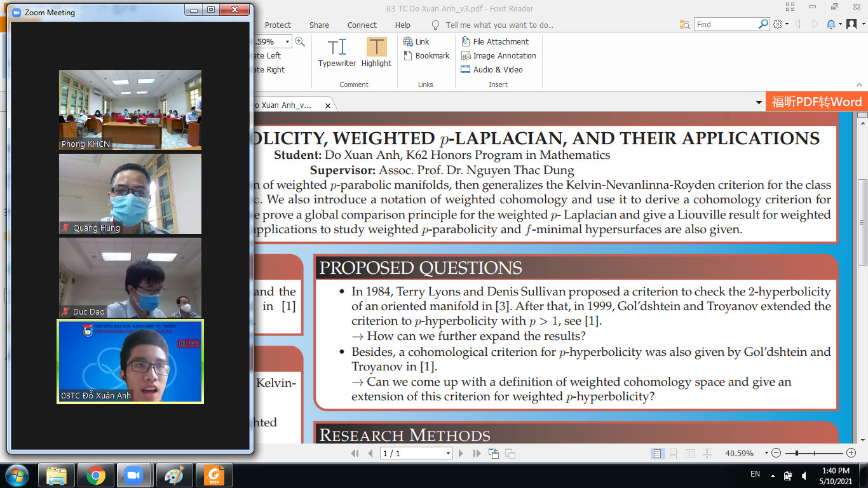Toggle facing pages view mode

point(690,453)
